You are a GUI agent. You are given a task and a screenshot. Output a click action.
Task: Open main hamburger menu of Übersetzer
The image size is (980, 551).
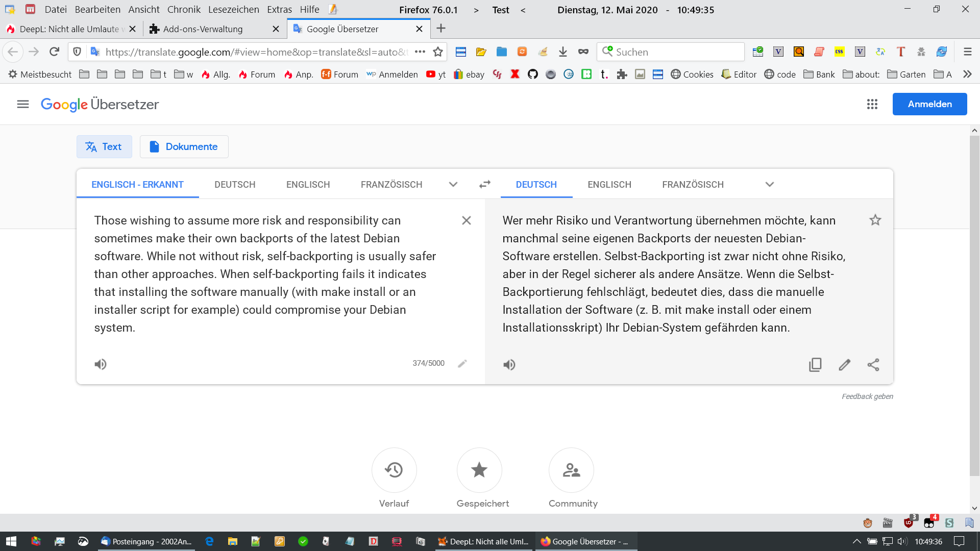click(x=23, y=104)
